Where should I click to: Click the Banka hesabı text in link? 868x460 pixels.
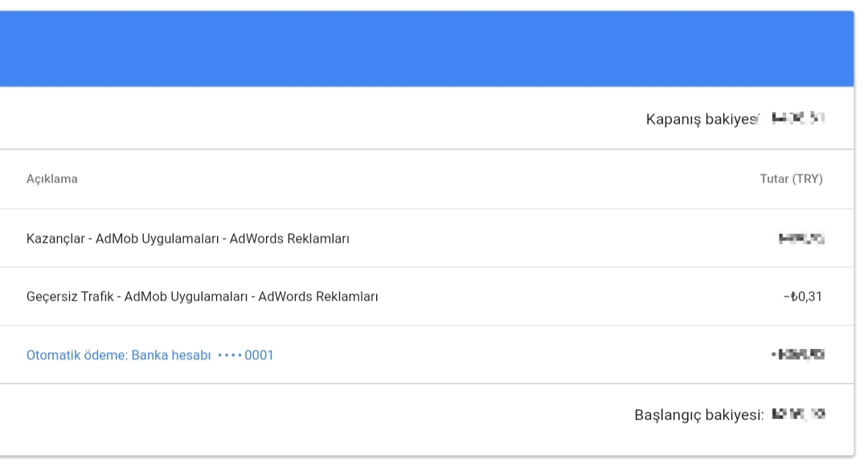pos(171,355)
